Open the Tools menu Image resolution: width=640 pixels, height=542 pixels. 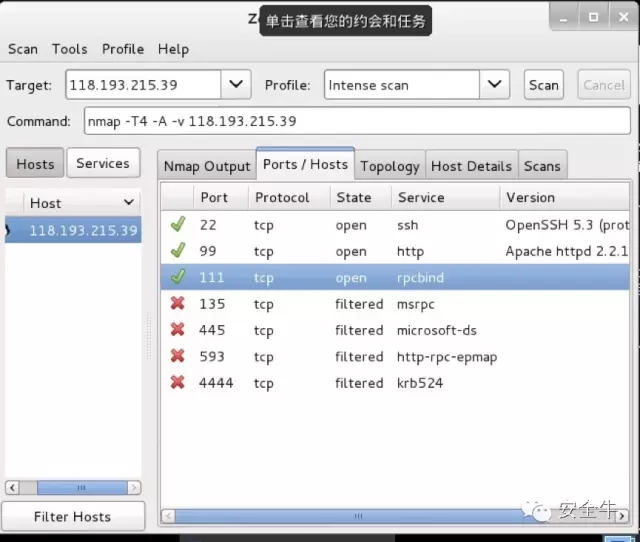pyautogui.click(x=69, y=49)
